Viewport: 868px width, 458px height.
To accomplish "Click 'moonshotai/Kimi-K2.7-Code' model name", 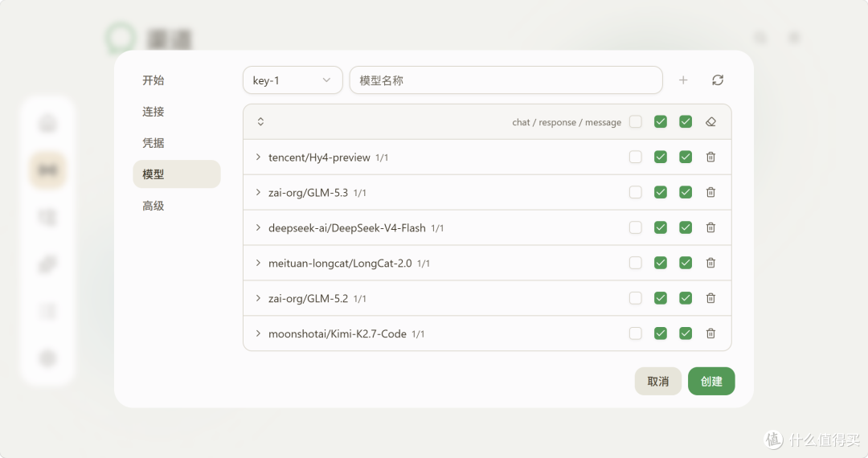I will pyautogui.click(x=337, y=334).
